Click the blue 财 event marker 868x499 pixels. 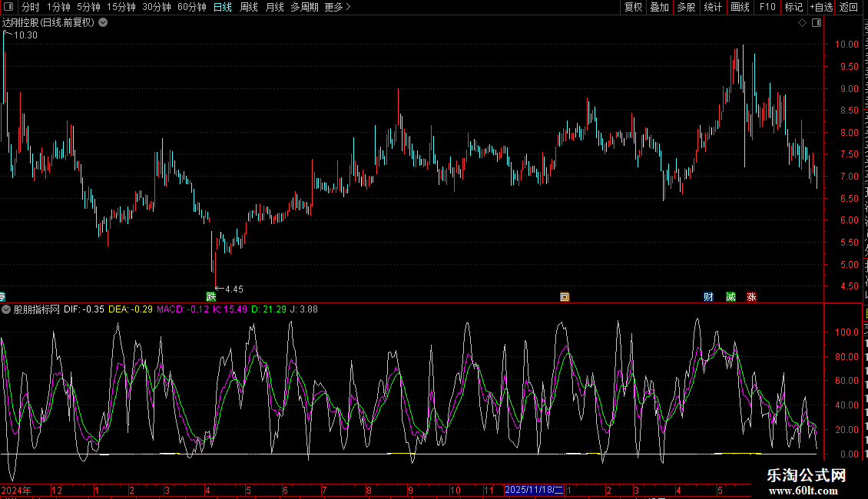(708, 297)
